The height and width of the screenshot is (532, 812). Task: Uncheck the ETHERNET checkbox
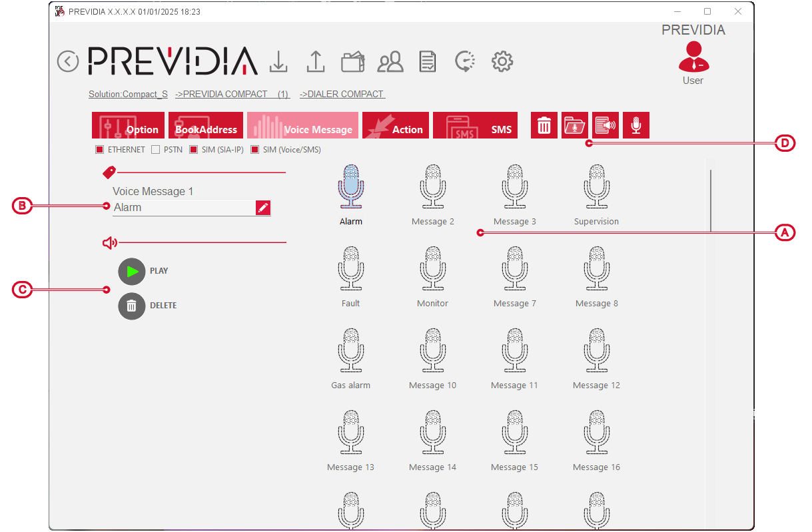tap(100, 150)
